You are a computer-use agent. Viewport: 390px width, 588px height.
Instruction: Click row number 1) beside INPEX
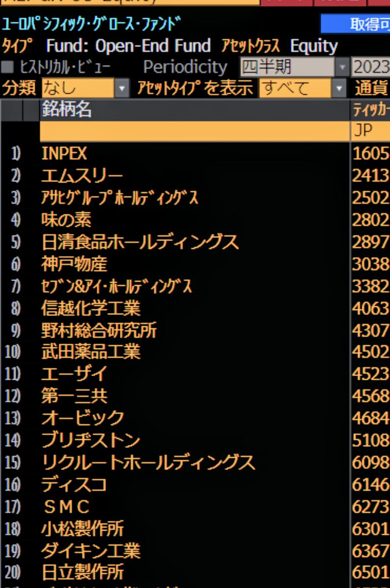point(16,154)
